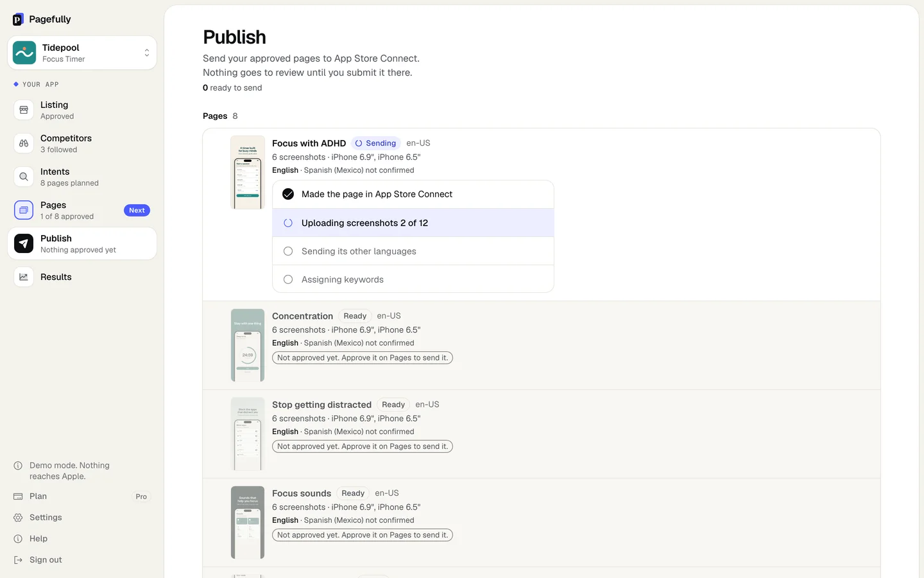The image size is (924, 578).
Task: Click the Sending spinner icon on Focus with ADHD
Action: tap(359, 143)
